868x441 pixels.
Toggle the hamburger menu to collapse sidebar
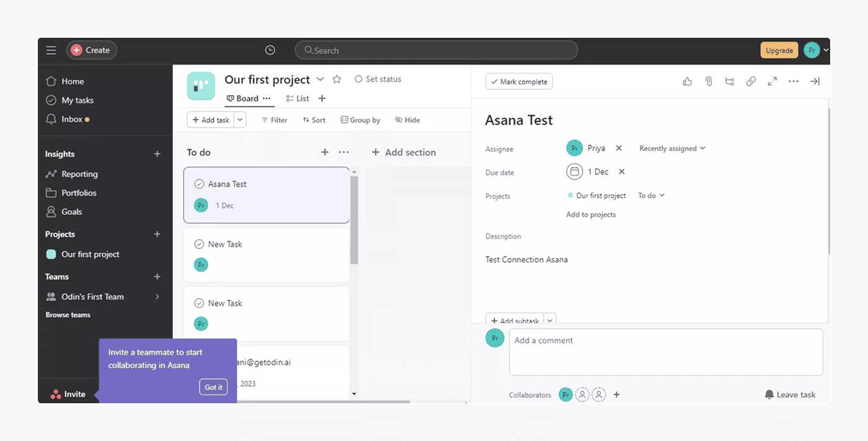tap(51, 50)
